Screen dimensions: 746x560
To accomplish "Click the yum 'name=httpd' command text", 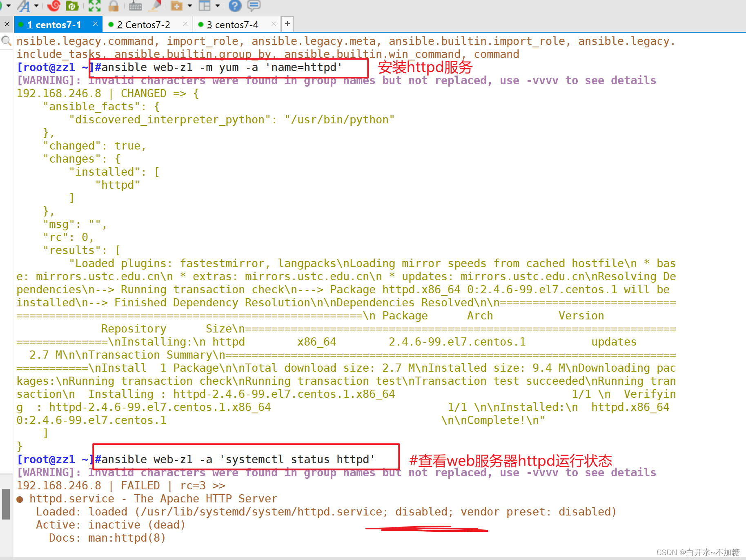I will 222,67.
